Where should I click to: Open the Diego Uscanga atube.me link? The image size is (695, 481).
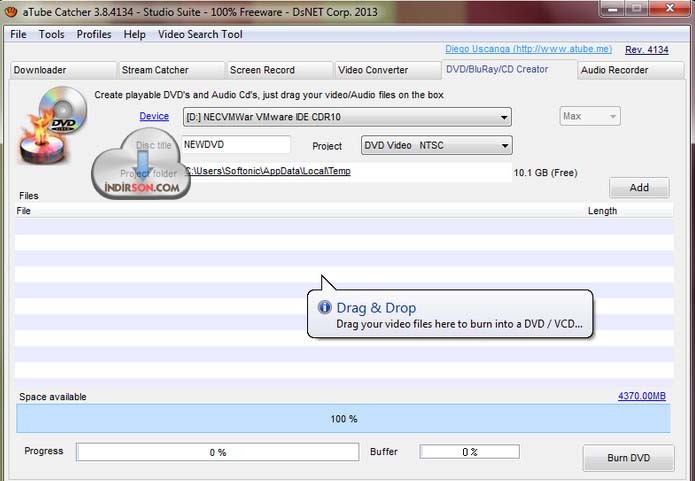tap(528, 49)
